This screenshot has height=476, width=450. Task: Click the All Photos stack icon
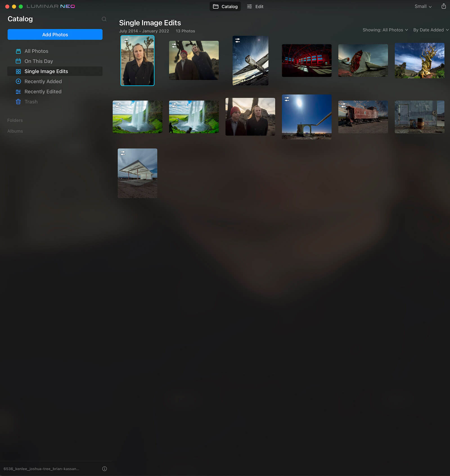click(x=18, y=51)
